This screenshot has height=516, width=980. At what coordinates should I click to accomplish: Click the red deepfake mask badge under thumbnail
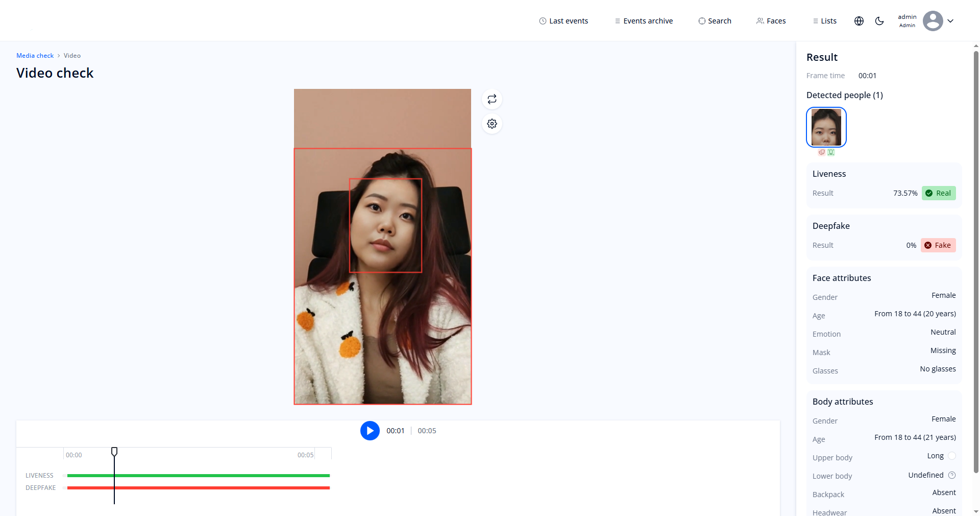821,152
